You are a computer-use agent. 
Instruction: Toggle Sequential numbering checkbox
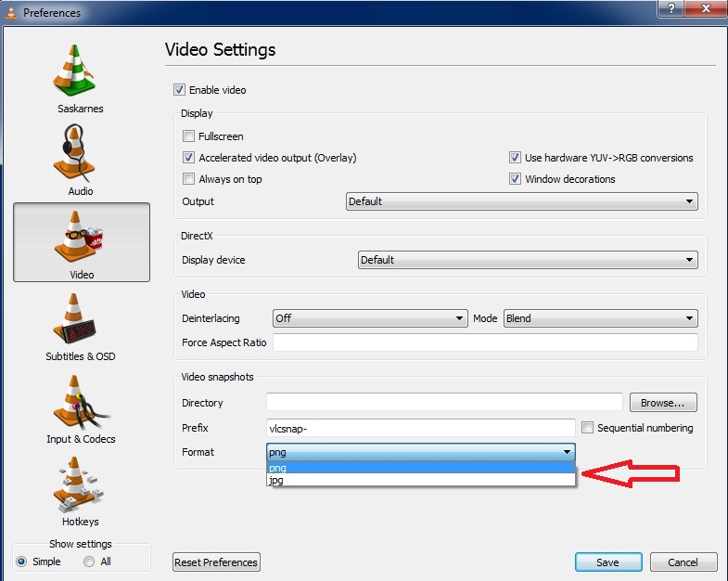click(x=587, y=428)
